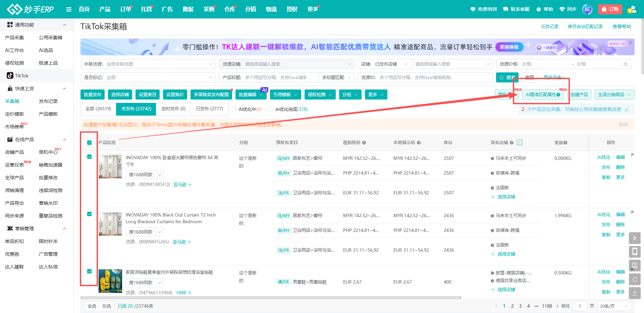Image resolution: width=644 pixels, height=313 pixels.
Task: Check the AI优化中 filter checkbox
Action: tap(234, 109)
